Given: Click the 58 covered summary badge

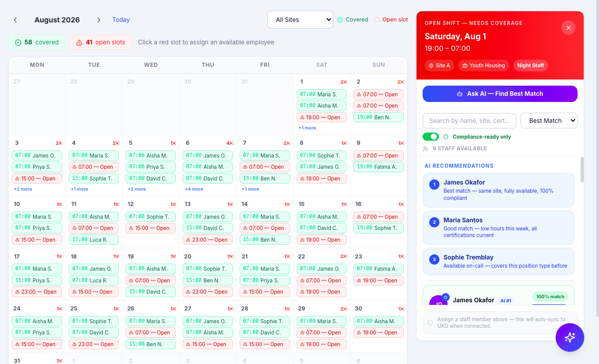Looking at the screenshot, I should coord(37,42).
